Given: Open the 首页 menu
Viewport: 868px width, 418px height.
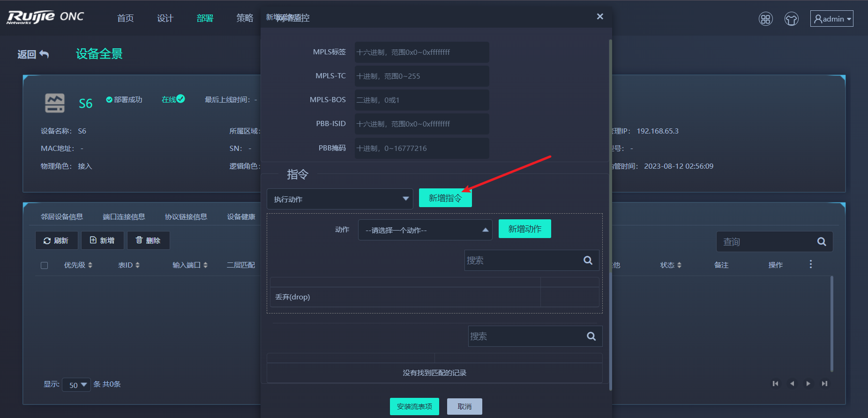Looking at the screenshot, I should coord(125,18).
